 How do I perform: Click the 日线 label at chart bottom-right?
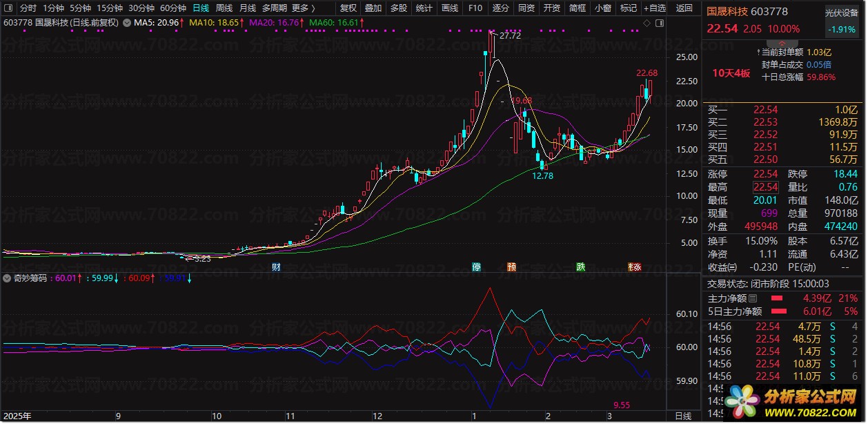click(682, 416)
